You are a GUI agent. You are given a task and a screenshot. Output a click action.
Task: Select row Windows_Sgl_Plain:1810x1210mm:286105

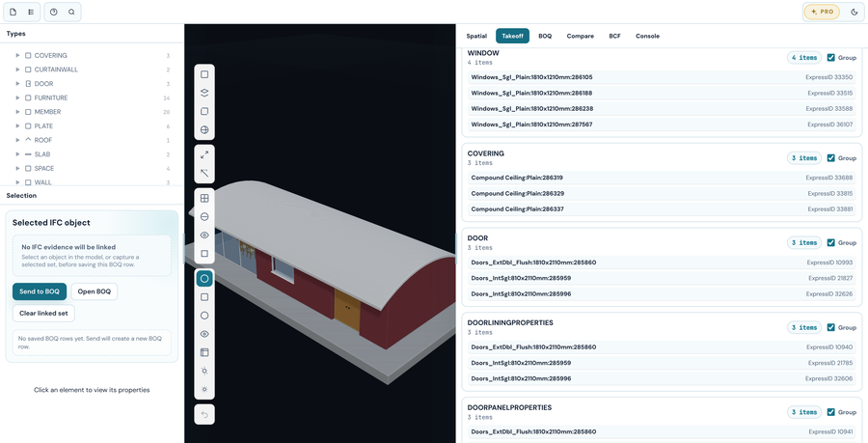[662, 77]
